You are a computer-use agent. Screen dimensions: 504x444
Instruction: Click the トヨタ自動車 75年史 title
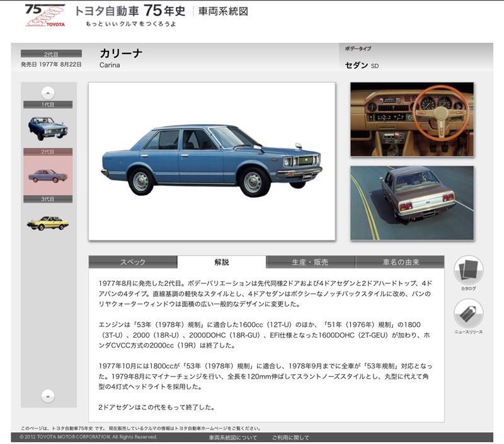point(130,11)
